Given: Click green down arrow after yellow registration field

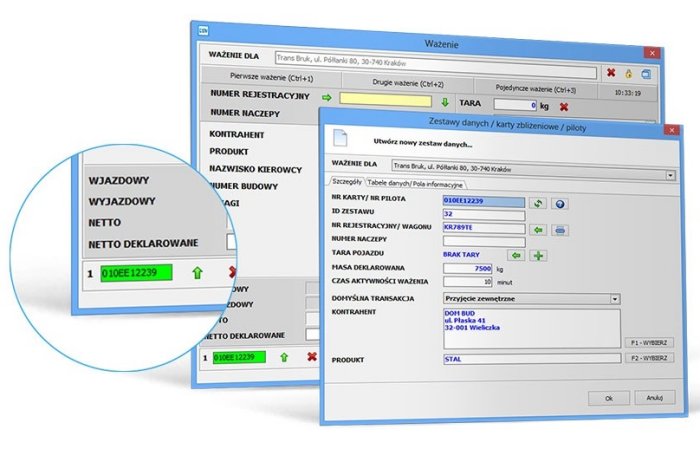Looking at the screenshot, I should (444, 102).
